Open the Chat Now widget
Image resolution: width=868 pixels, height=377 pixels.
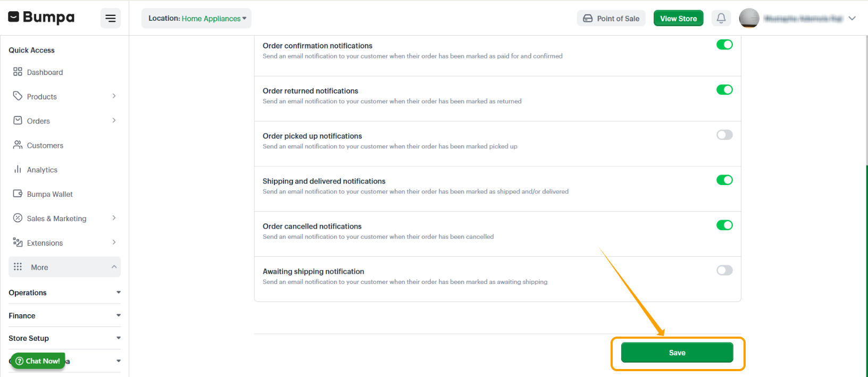[x=37, y=361]
